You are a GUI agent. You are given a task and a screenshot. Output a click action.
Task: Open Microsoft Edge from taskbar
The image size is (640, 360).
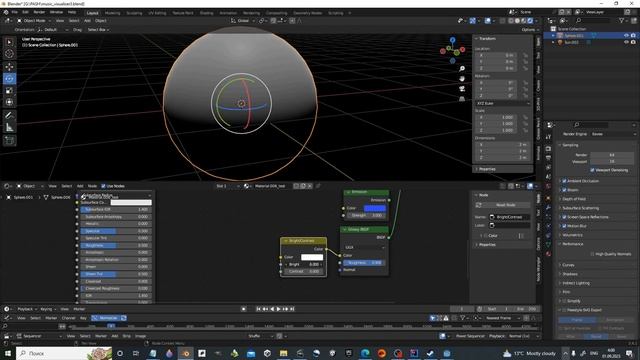point(365,353)
